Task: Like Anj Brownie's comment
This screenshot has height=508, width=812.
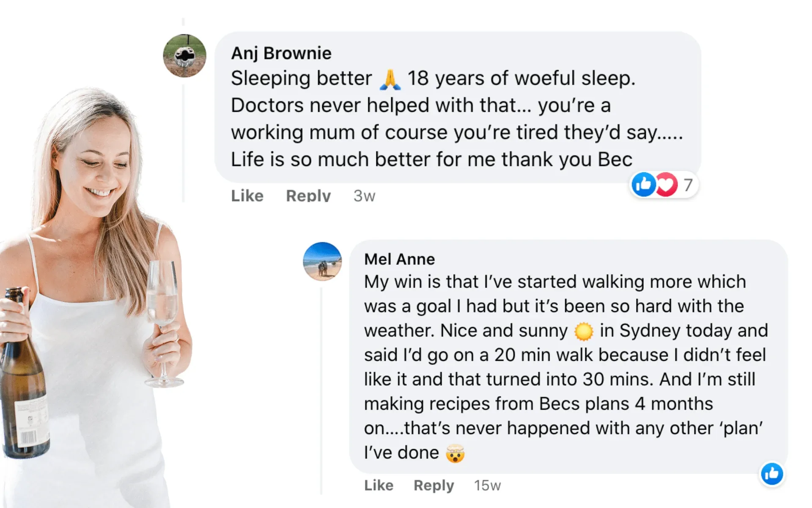Action: 247,195
